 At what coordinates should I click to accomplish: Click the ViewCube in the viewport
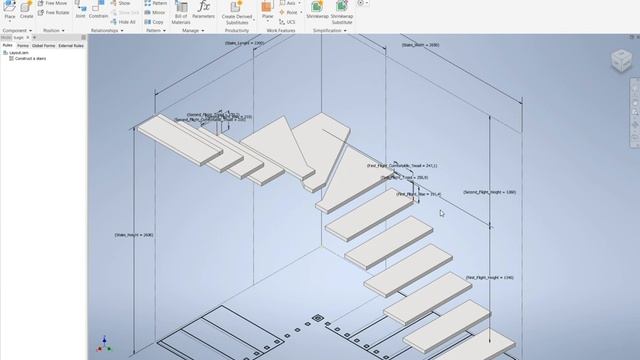tap(622, 61)
